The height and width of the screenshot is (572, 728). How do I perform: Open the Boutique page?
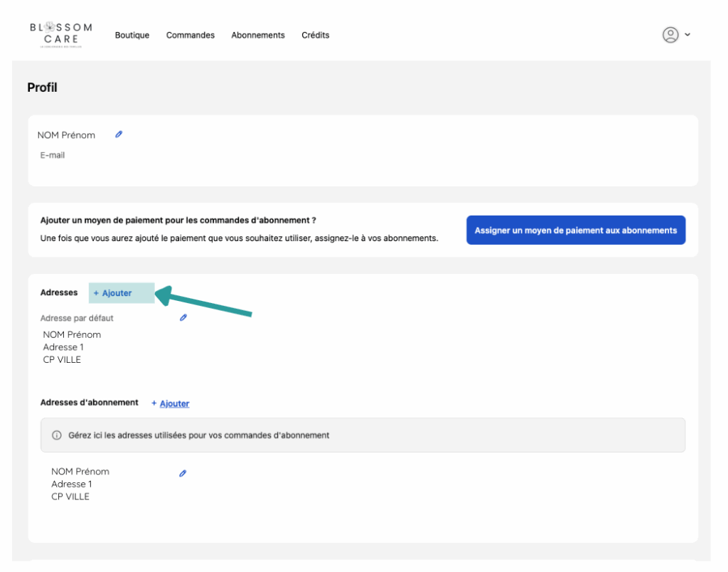tap(132, 35)
